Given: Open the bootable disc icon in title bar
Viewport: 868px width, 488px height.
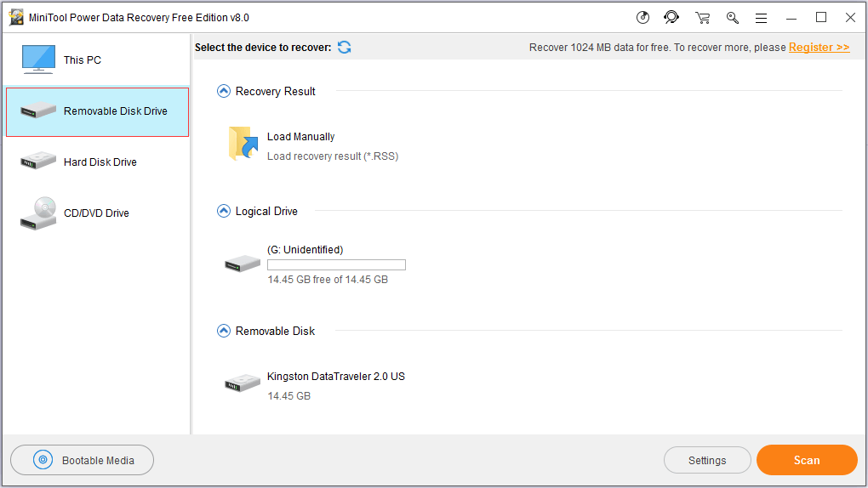Looking at the screenshot, I should click(642, 18).
